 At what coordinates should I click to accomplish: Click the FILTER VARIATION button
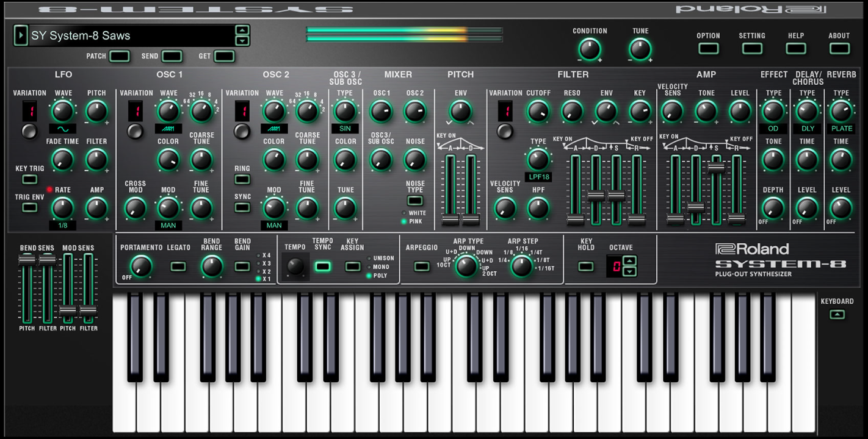[x=505, y=130]
